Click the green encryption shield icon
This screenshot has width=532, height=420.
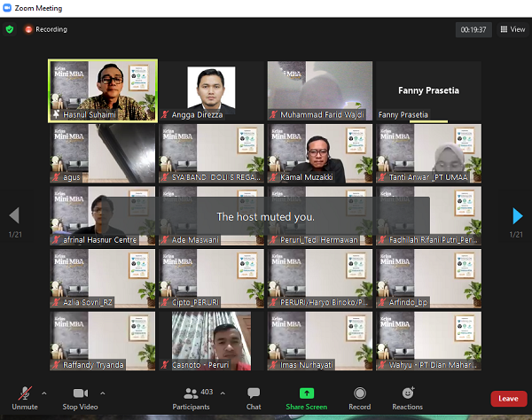tap(10, 29)
